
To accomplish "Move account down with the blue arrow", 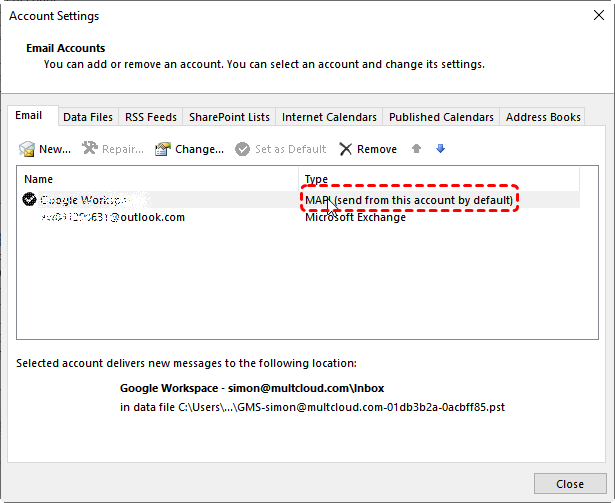I will (x=440, y=149).
